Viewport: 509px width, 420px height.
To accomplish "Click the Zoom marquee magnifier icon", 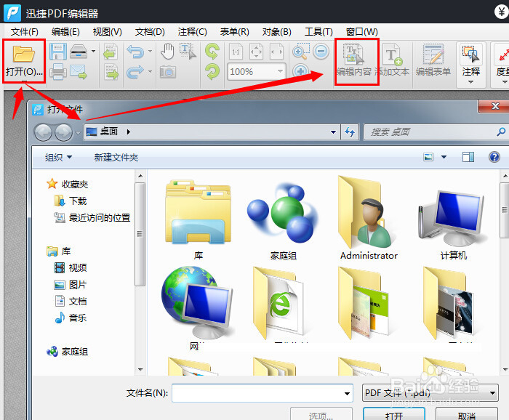I will (300, 52).
